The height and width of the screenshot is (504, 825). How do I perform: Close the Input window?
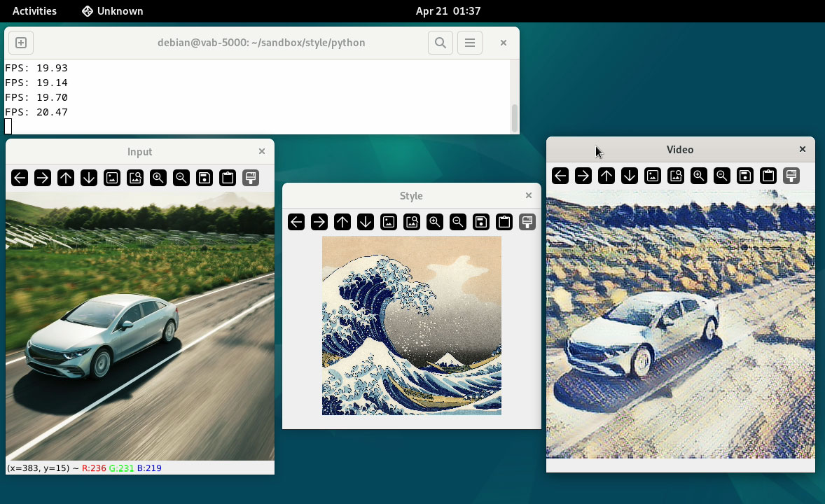262,151
